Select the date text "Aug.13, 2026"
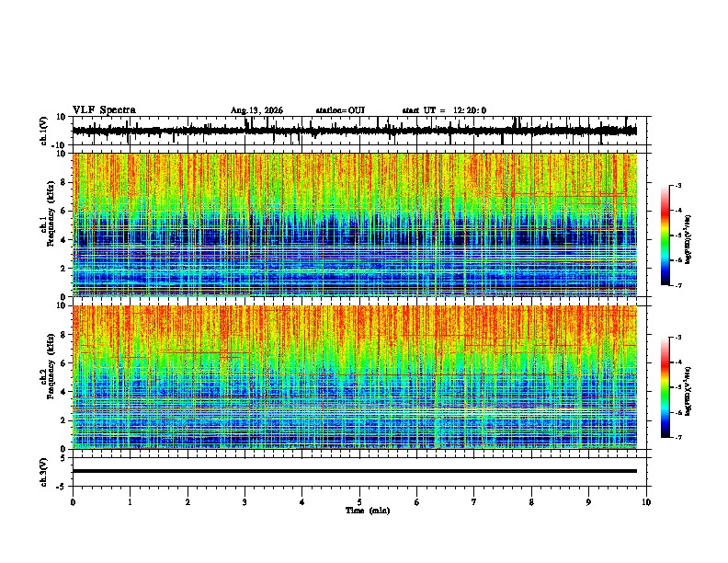728x563 pixels. point(256,110)
